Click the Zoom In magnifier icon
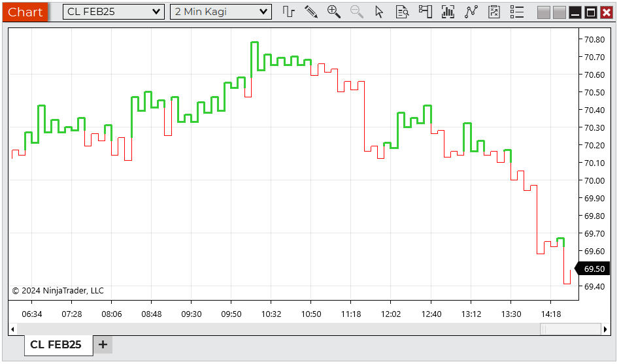 pos(334,12)
